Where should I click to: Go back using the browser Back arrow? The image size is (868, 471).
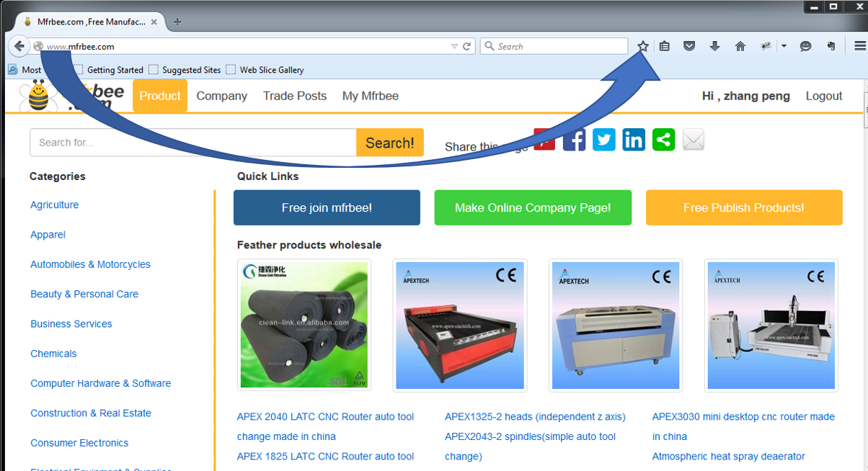click(19, 46)
